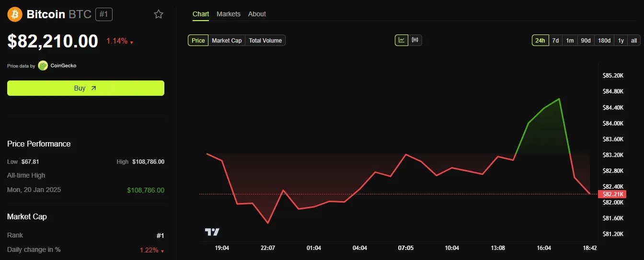Screen dimensions: 644x260
Task: Click the #1 rank badge
Action: click(x=104, y=14)
